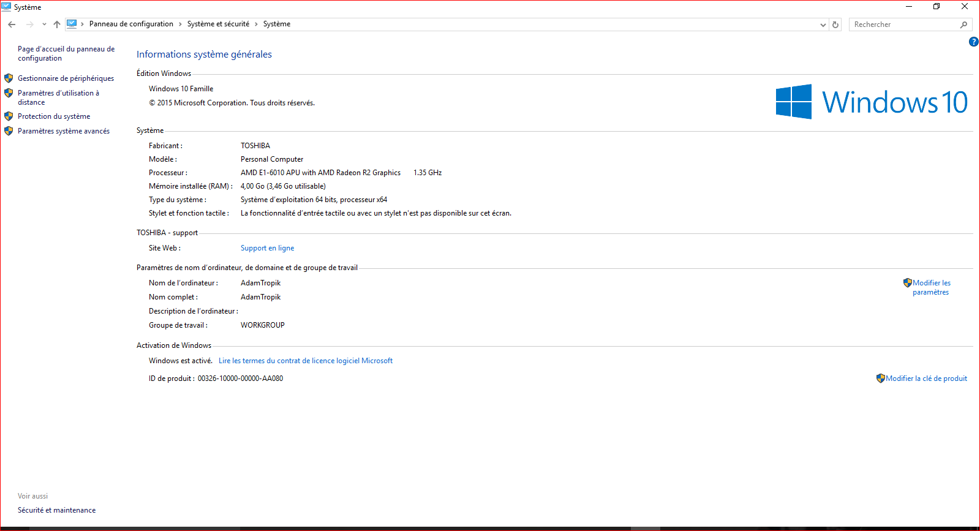Image resolution: width=980 pixels, height=531 pixels.
Task: Select AdamTropik next to Nom complet
Action: pos(261,297)
